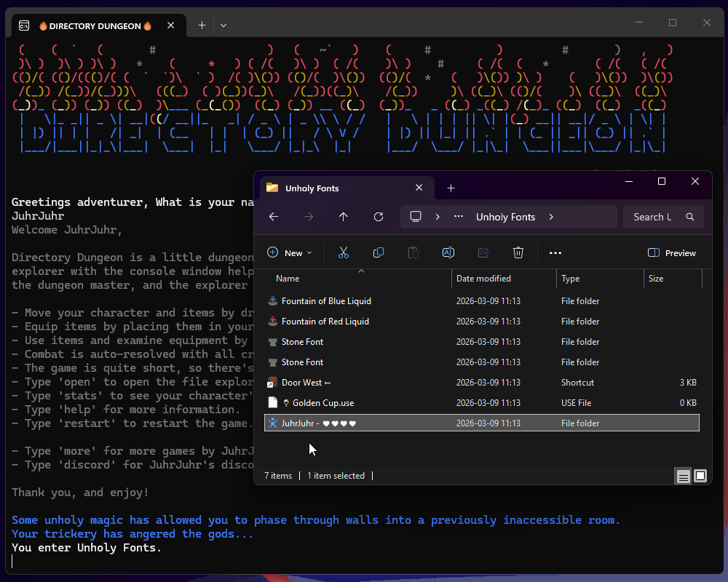Close the Directory Dungeon terminal tab

pyautogui.click(x=171, y=25)
